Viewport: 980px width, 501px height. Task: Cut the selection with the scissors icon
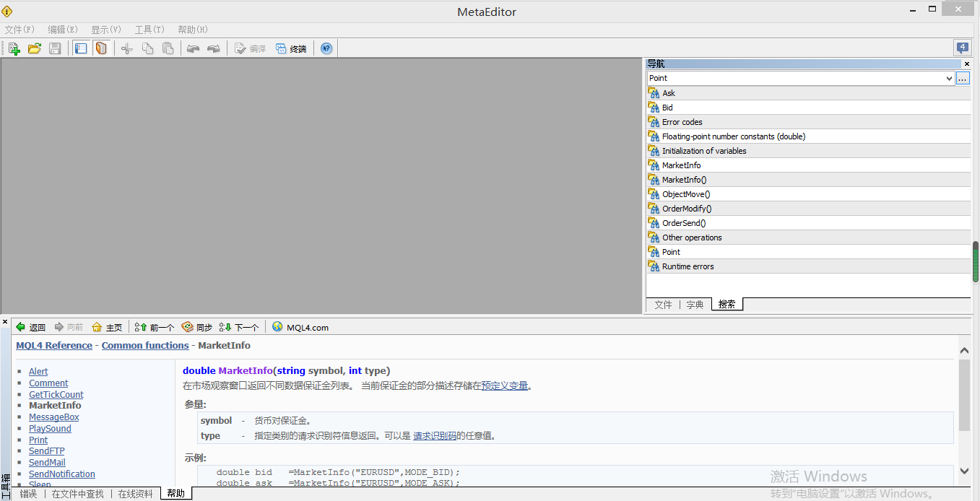point(127,48)
